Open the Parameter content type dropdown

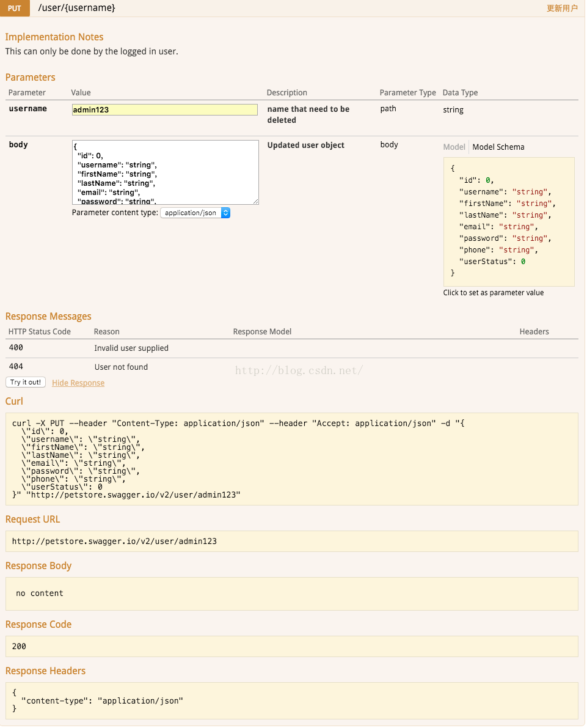[195, 213]
